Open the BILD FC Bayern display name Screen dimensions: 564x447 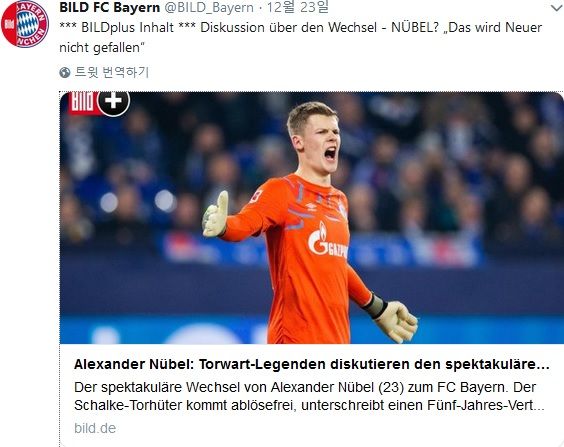pos(110,7)
